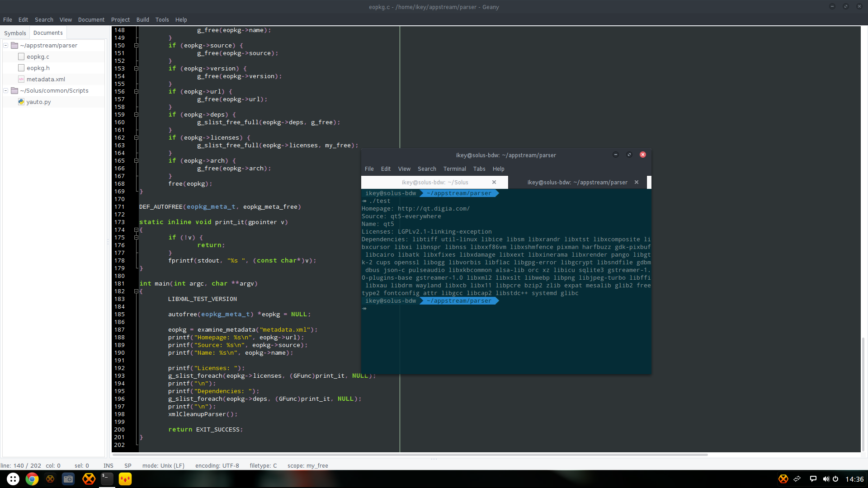This screenshot has width=868, height=488.
Task: Switch to the ~/appstream/parser terminal tab
Action: [577, 182]
